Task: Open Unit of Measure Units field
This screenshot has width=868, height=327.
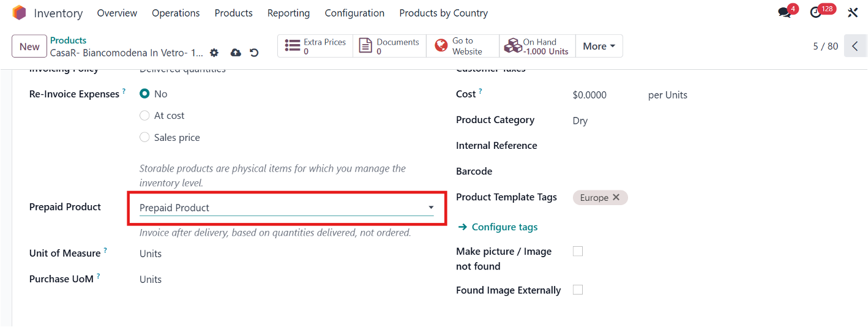Action: tap(151, 254)
